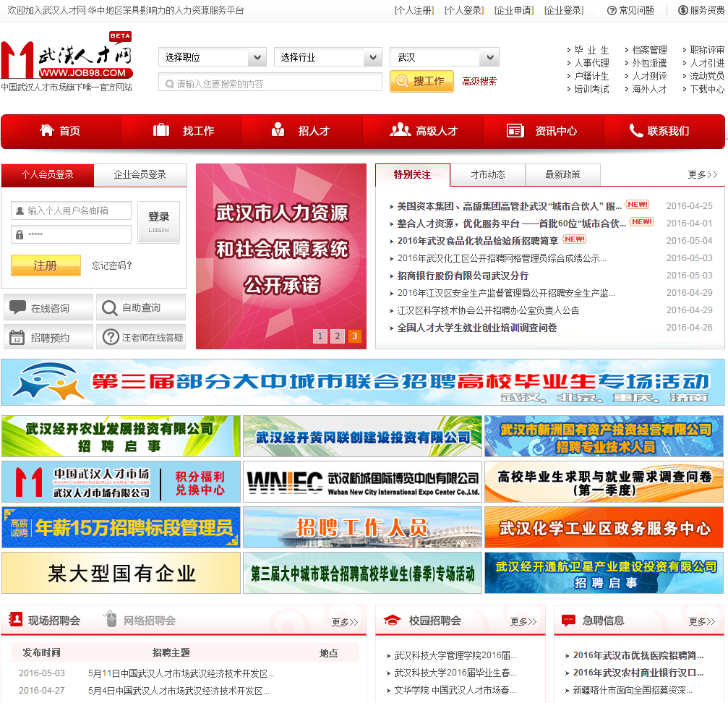
Task: Focus the job search keyword field
Action: (x=270, y=84)
